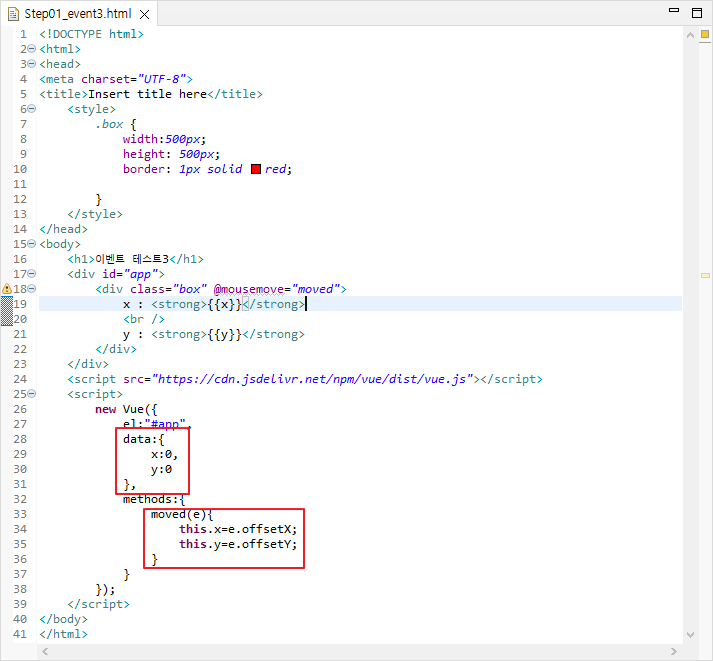Click the warning marker on line 18
Viewport: 713px width, 661px height.
(7, 289)
